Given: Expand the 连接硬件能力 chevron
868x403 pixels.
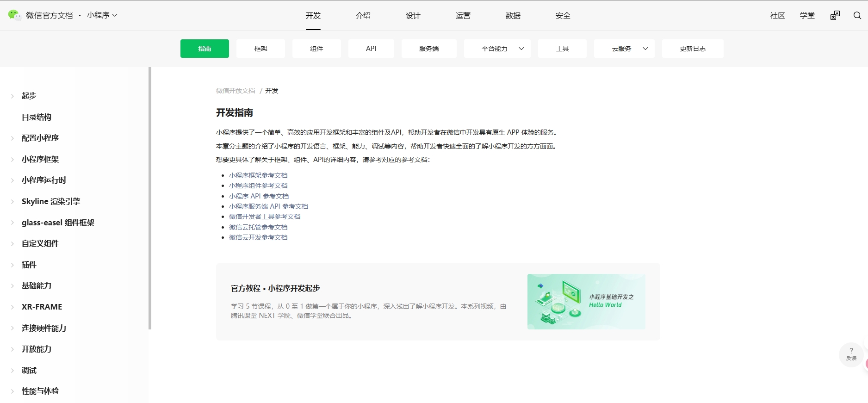Looking at the screenshot, I should pyautogui.click(x=12, y=329).
